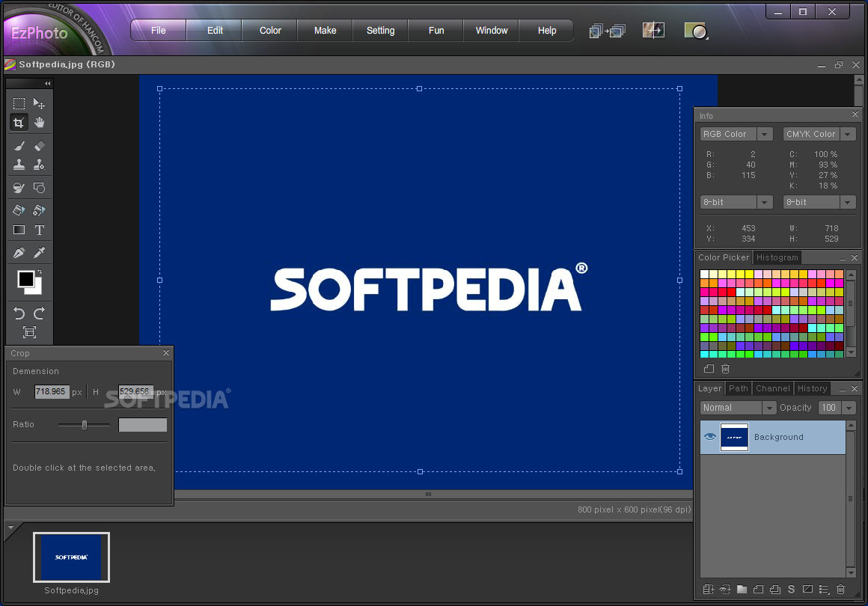This screenshot has height=606, width=868.
Task: Open the RGB Color mode dropdown
Action: 765,134
